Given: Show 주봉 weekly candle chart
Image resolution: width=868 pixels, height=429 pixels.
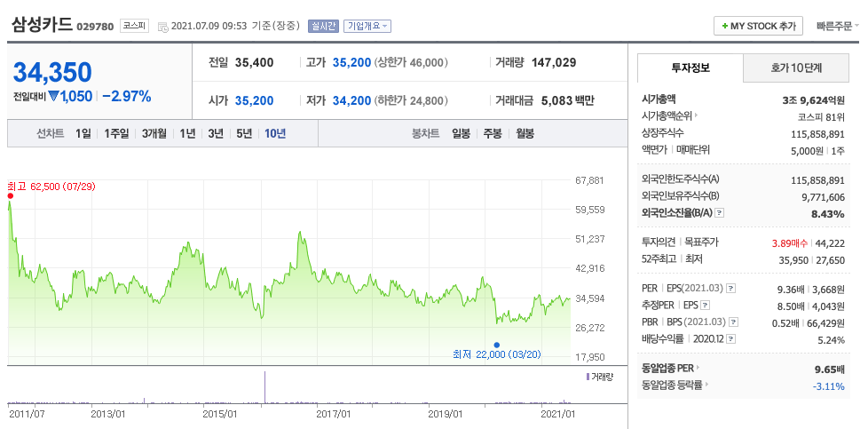Looking at the screenshot, I should 492,133.
